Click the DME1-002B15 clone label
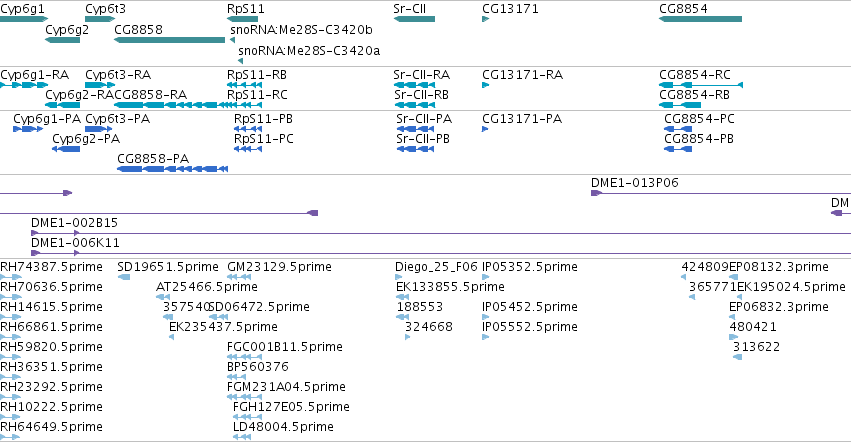 click(74, 223)
